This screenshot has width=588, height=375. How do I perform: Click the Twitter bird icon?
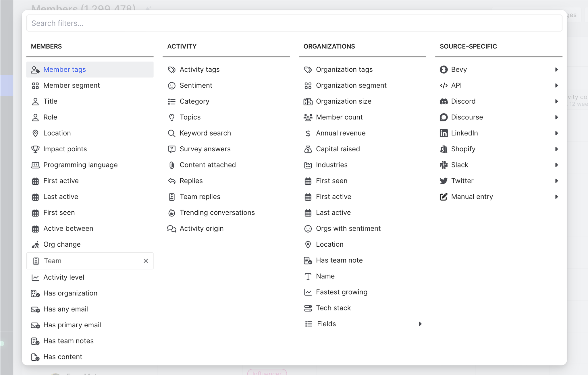[444, 181]
